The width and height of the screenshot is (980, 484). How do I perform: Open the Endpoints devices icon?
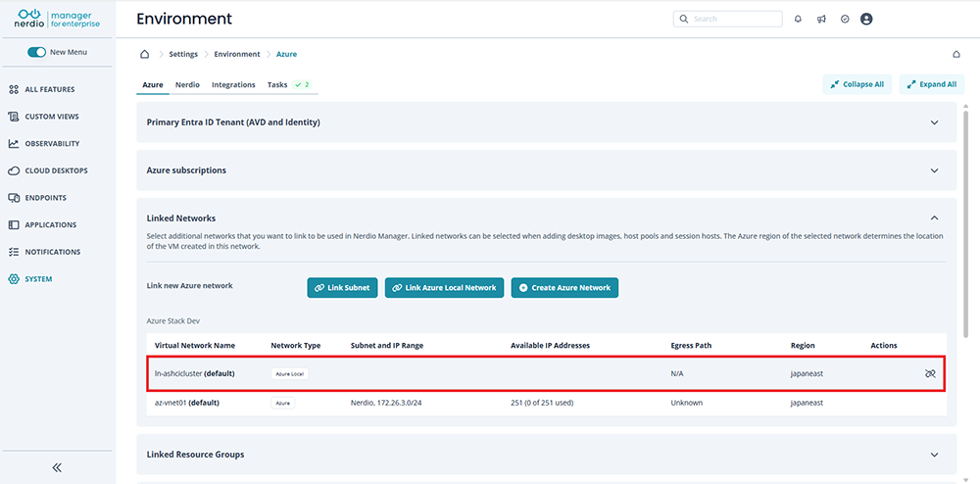[x=14, y=198]
